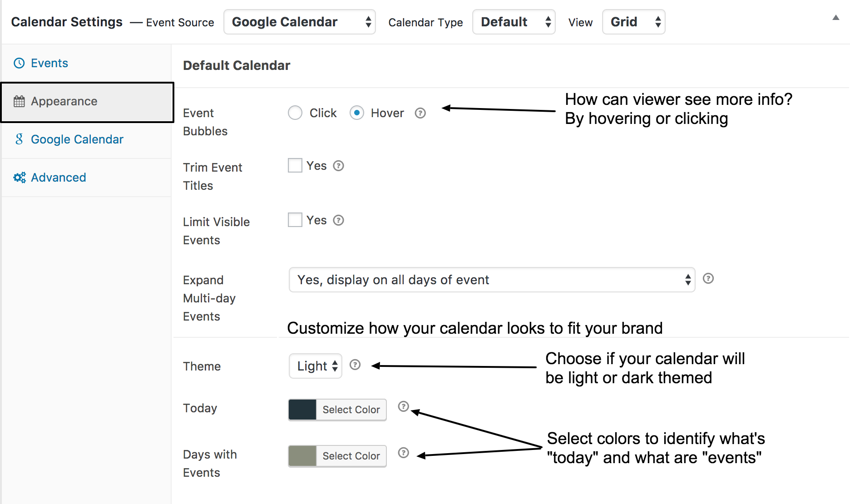Click Select Color for Days with Events
The image size is (850, 504).
[351, 456]
